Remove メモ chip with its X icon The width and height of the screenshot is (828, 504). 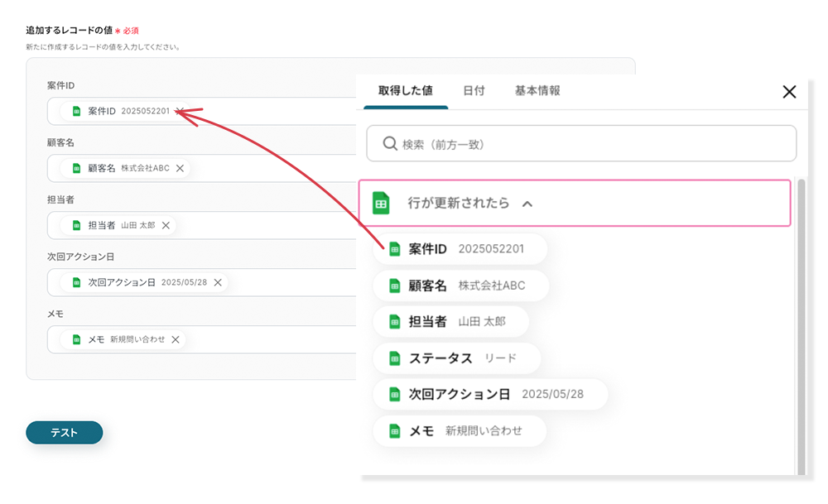click(x=176, y=339)
